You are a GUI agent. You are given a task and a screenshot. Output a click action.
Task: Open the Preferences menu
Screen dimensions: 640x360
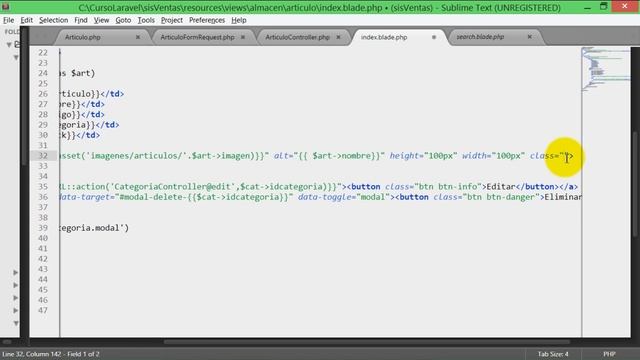pyautogui.click(x=207, y=20)
